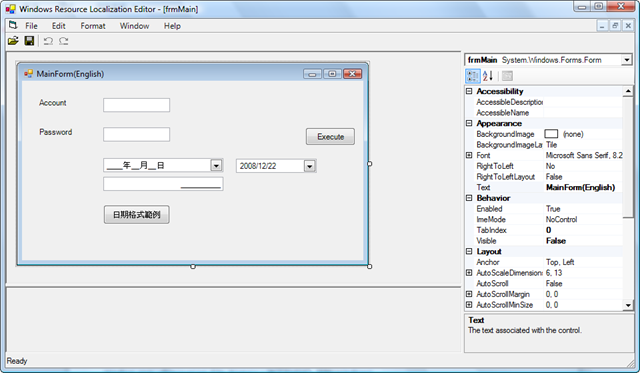Collapse the Layout category
This screenshot has width=640, height=373.
[469, 251]
